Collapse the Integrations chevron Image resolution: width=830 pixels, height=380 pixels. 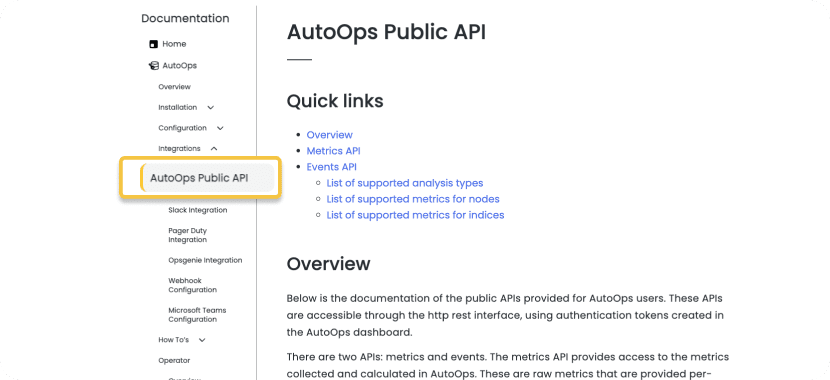(x=214, y=149)
